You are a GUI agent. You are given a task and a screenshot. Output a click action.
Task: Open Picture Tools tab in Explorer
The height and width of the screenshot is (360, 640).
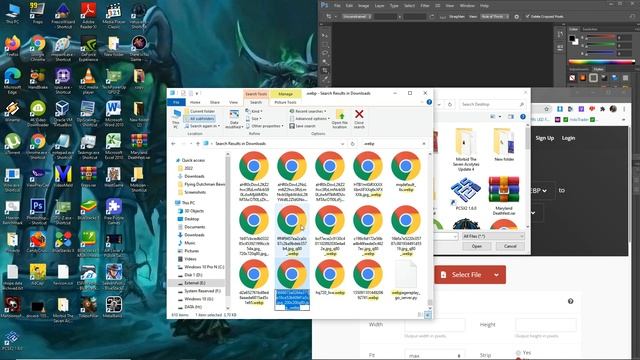[x=285, y=102]
